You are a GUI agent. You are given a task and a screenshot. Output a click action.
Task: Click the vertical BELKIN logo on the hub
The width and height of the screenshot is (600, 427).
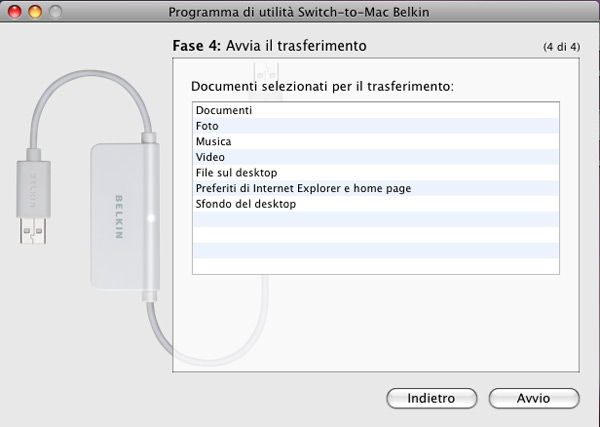(118, 214)
